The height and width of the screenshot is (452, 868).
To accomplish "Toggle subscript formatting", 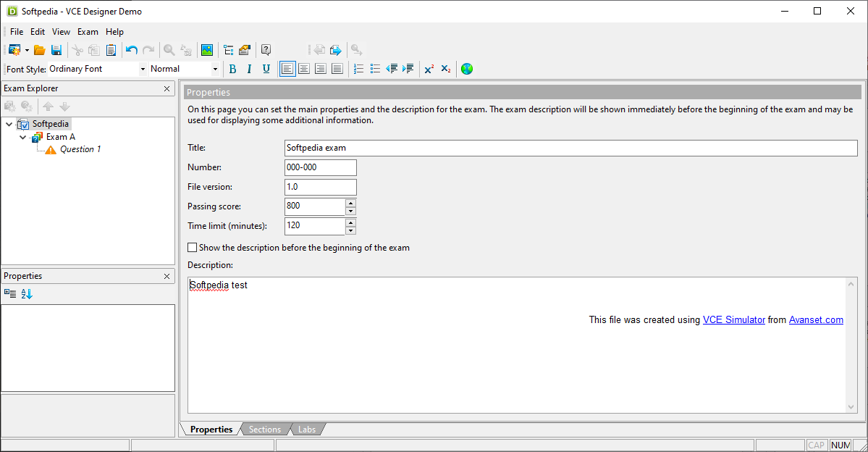I will tap(446, 70).
